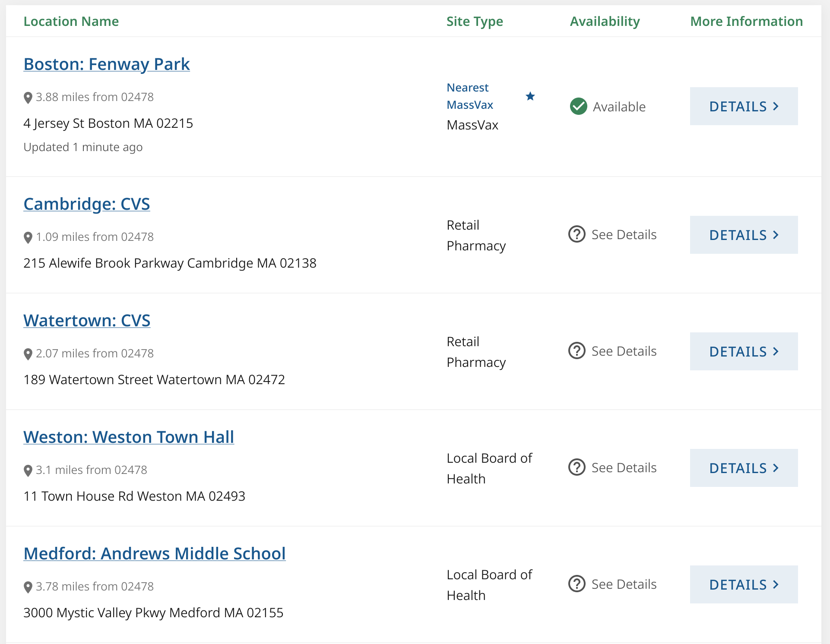Click the green Available checkmark icon
The image size is (830, 644).
[x=578, y=106]
